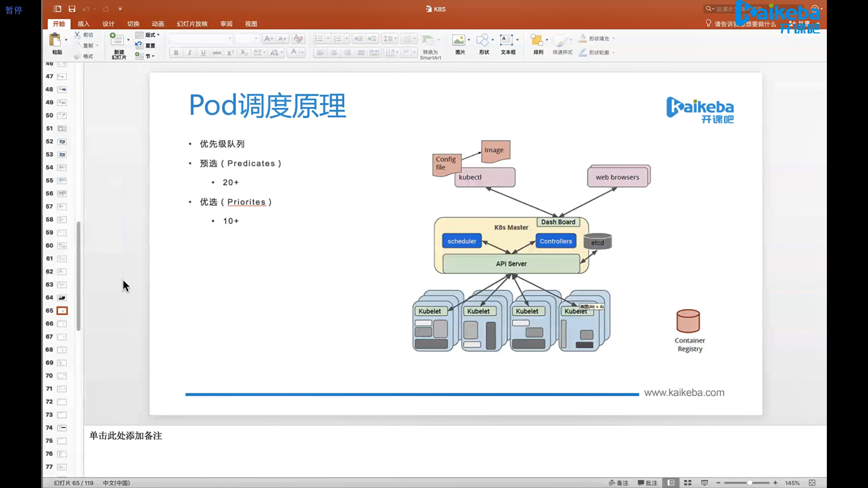
Task: Click the Text Box (文本框) icon
Action: tap(506, 41)
